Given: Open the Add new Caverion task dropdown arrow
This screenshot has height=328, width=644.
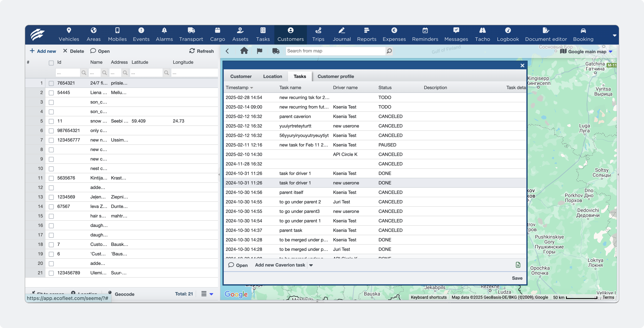Looking at the screenshot, I should [311, 265].
